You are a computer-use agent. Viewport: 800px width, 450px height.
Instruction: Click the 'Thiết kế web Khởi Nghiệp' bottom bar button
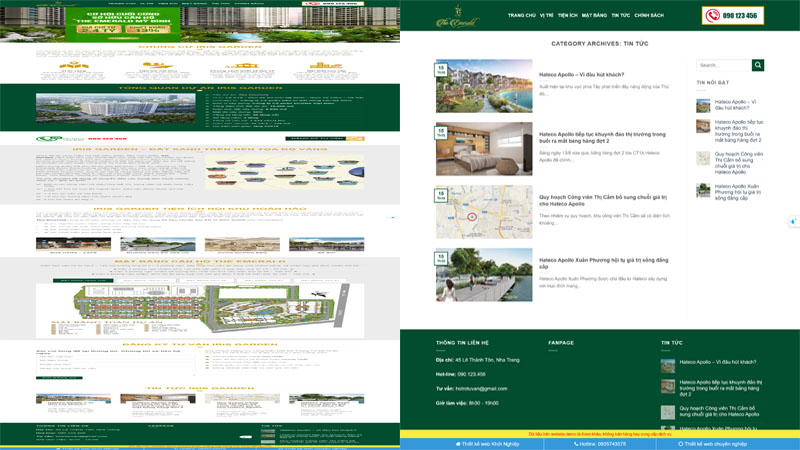tap(490, 443)
